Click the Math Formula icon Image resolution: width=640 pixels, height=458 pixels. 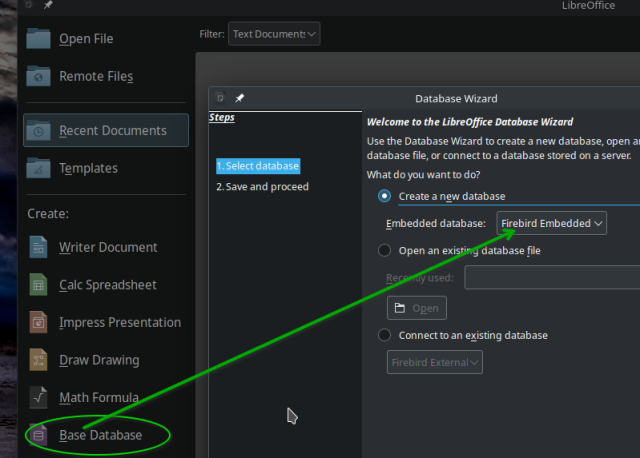pos(39,397)
